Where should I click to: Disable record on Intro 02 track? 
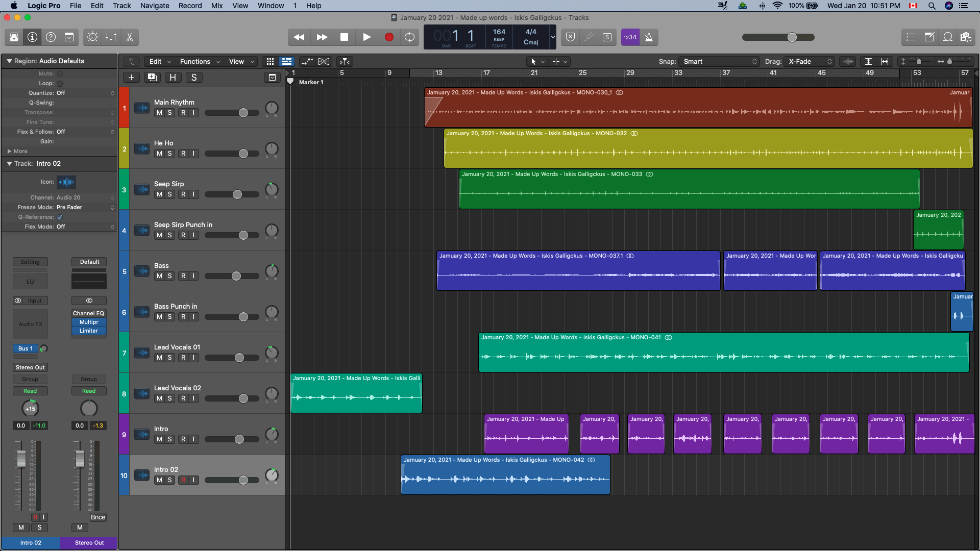(183, 480)
